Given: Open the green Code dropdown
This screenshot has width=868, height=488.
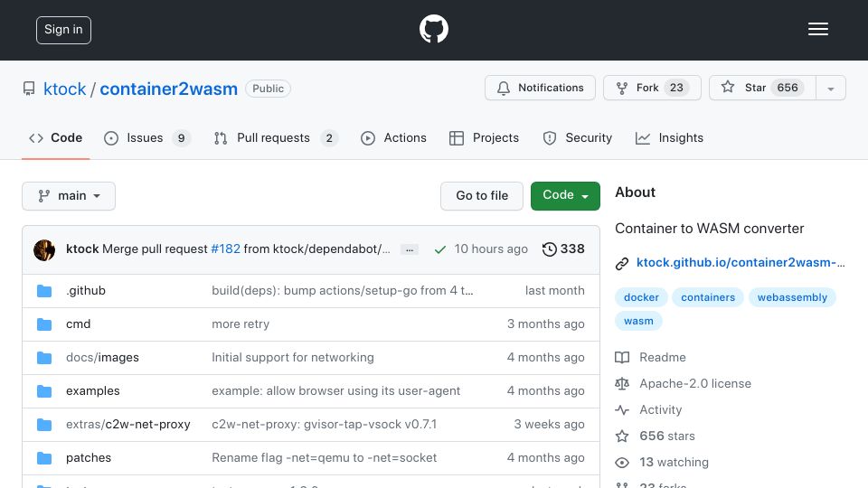Looking at the screenshot, I should point(565,196).
